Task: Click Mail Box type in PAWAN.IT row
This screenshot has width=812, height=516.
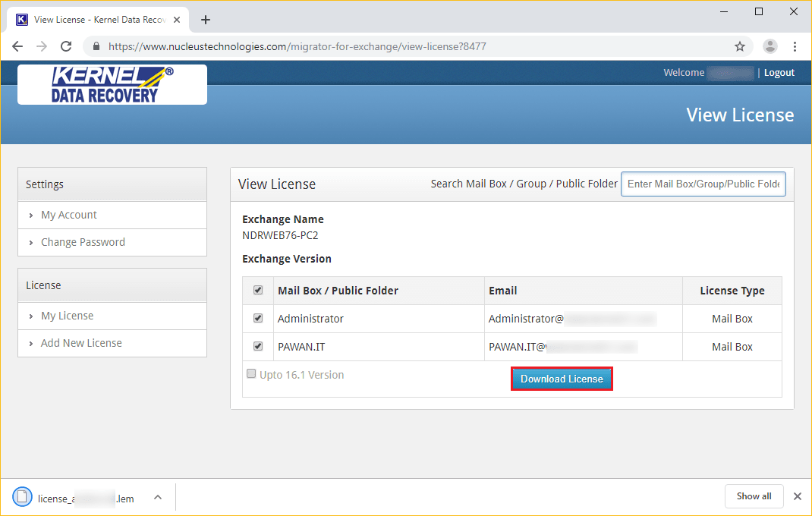Action: point(732,347)
